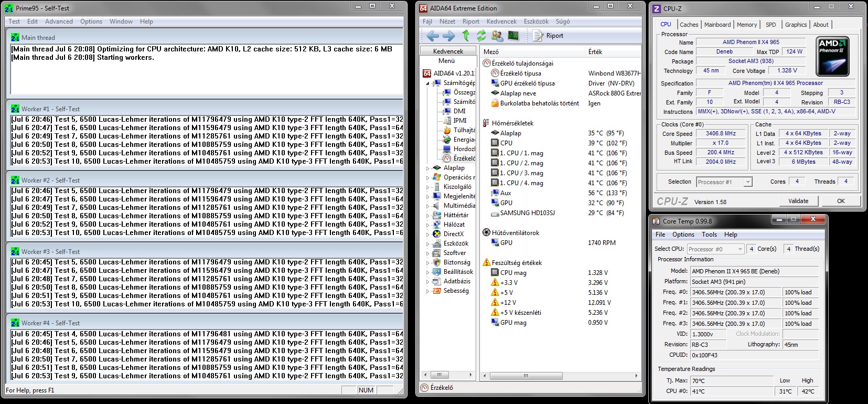Open Prime95 Options menu
The image size is (868, 404).
tap(91, 22)
